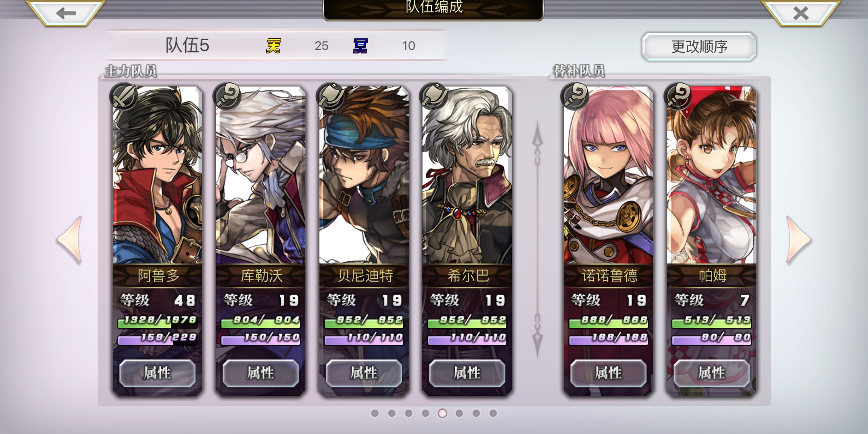Click the sword weapon icon on 阿鲁多
Image resolution: width=868 pixels, height=434 pixels.
[x=124, y=96]
